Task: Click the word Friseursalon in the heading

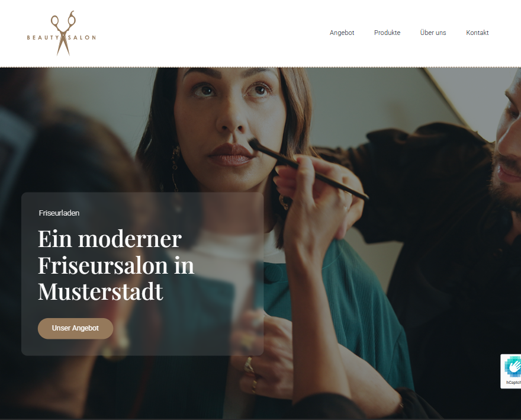Action: pyautogui.click(x=103, y=266)
